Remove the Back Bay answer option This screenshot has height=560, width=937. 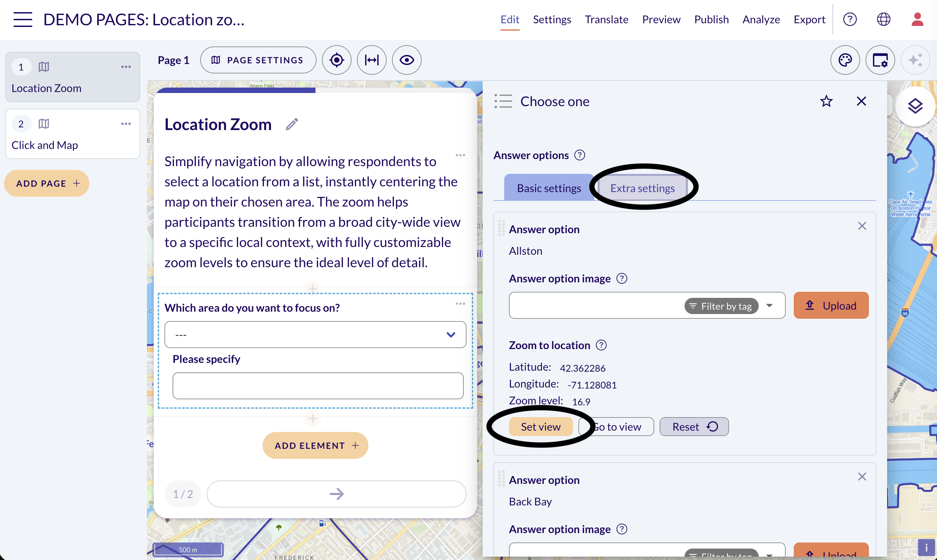862,476
